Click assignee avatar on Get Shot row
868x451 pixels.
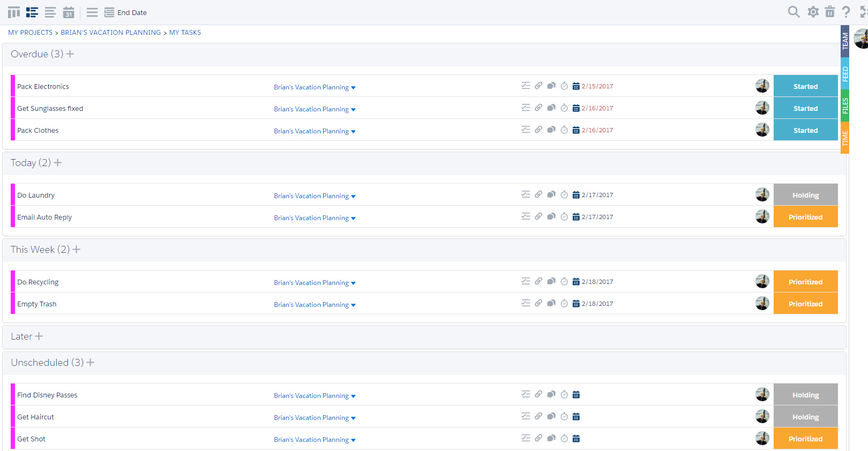point(762,438)
